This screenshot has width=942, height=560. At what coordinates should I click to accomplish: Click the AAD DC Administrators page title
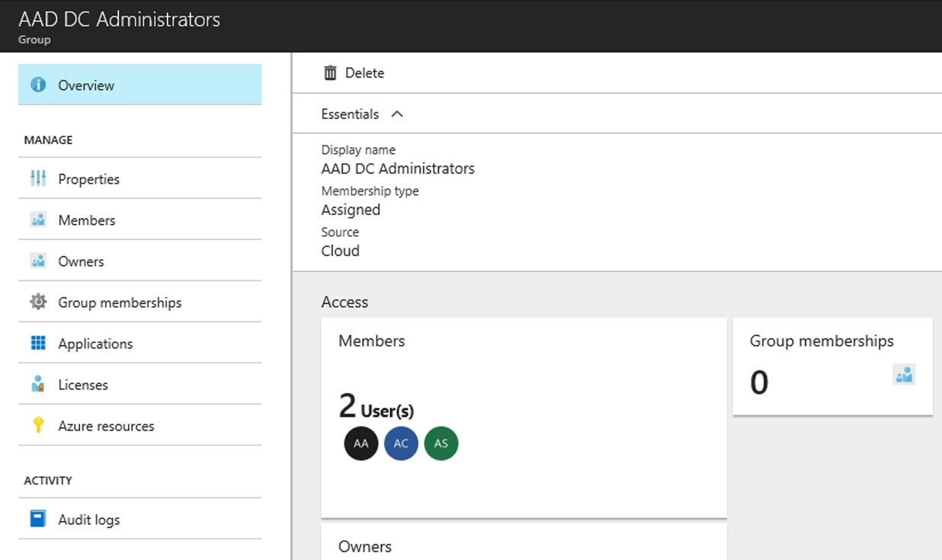(x=120, y=19)
